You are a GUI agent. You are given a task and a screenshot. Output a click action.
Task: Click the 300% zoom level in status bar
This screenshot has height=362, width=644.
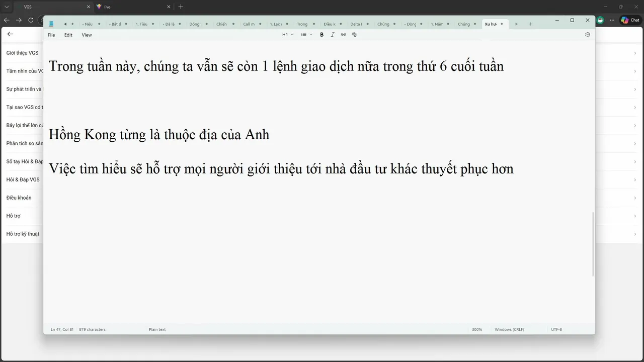(x=477, y=329)
